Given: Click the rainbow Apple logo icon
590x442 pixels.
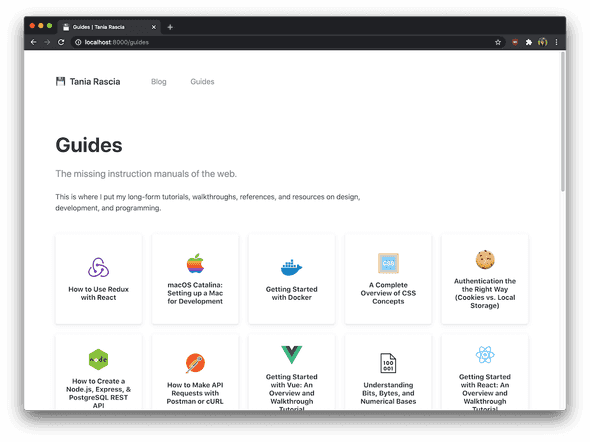Looking at the screenshot, I should 195,263.
